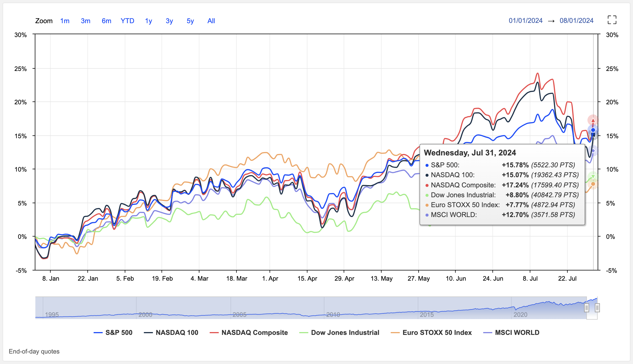Toggle S&P 500 series in legend
This screenshot has width=633, height=364.
113,333
